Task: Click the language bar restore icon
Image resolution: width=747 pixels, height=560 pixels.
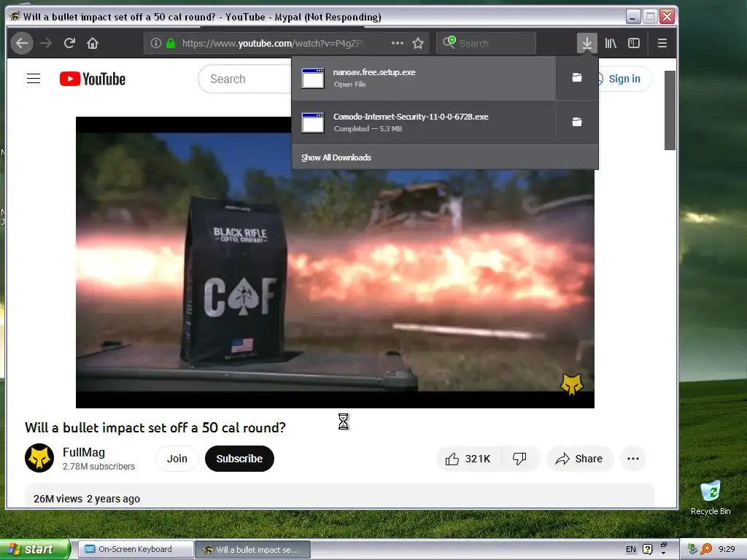Action: (x=664, y=545)
